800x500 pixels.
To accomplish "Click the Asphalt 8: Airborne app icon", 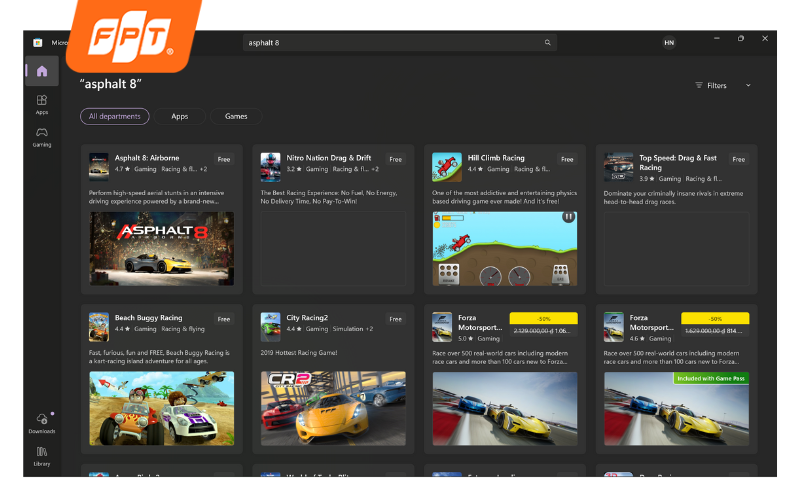I will coord(99,163).
